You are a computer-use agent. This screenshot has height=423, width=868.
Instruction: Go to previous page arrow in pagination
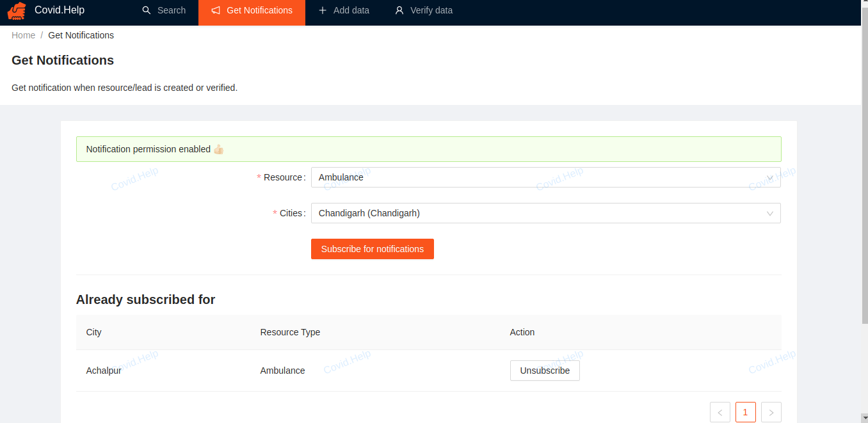click(720, 412)
